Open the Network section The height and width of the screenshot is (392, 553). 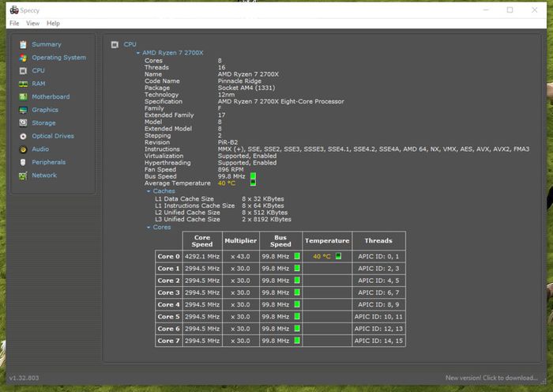point(44,175)
